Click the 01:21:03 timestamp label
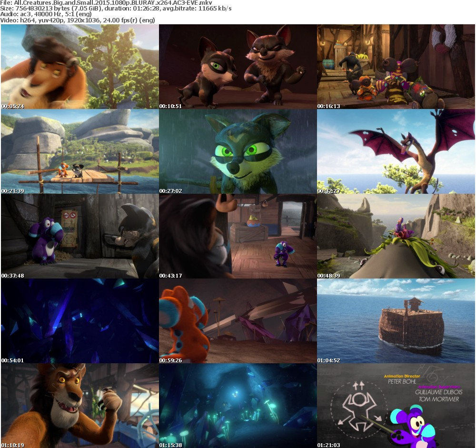 point(329,445)
